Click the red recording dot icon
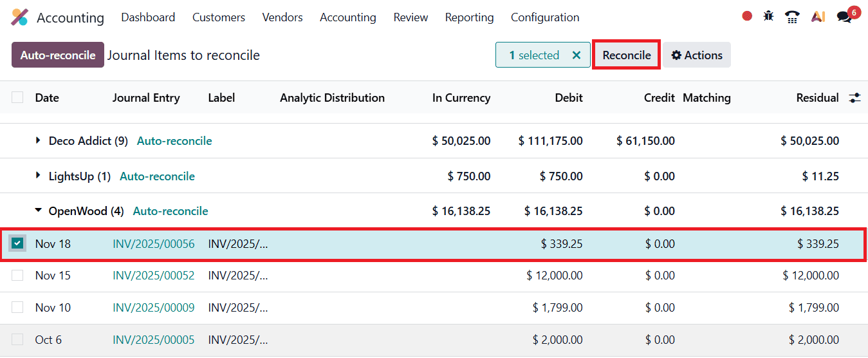Viewport: 868px width, 358px height. 747,16
